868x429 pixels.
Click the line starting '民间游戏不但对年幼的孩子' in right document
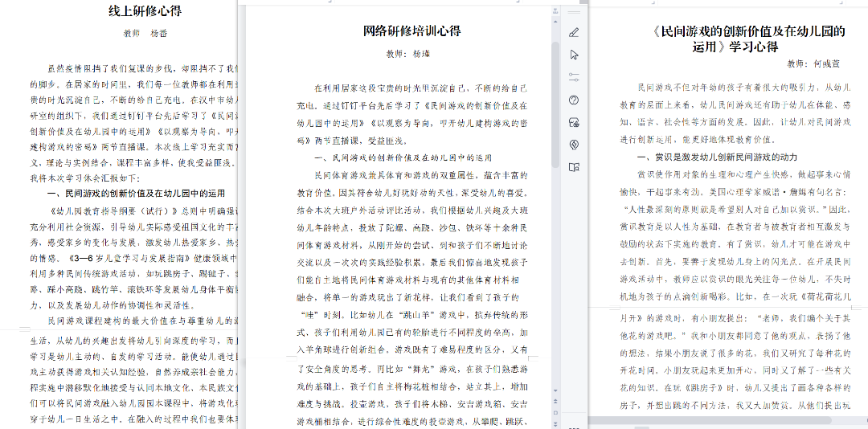744,88
